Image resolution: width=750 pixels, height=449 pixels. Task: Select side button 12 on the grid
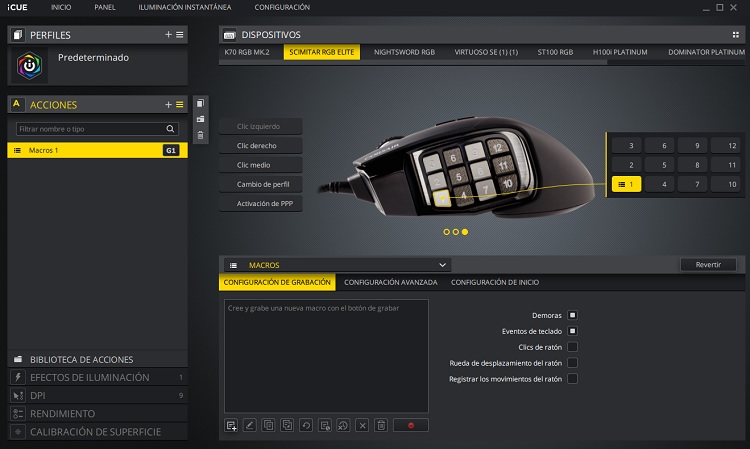(732, 145)
